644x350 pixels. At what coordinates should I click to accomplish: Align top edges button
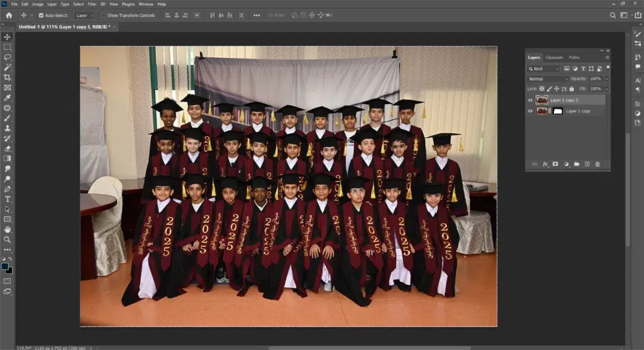(212, 15)
